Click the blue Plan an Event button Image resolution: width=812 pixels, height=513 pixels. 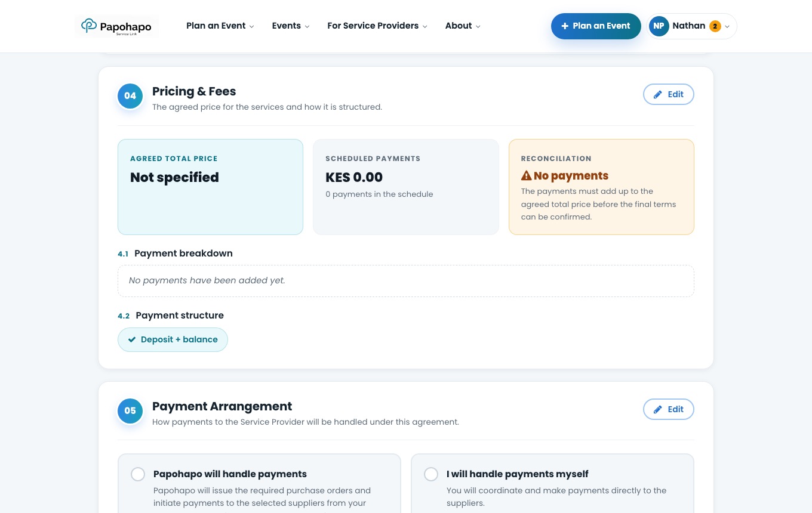[x=596, y=26]
